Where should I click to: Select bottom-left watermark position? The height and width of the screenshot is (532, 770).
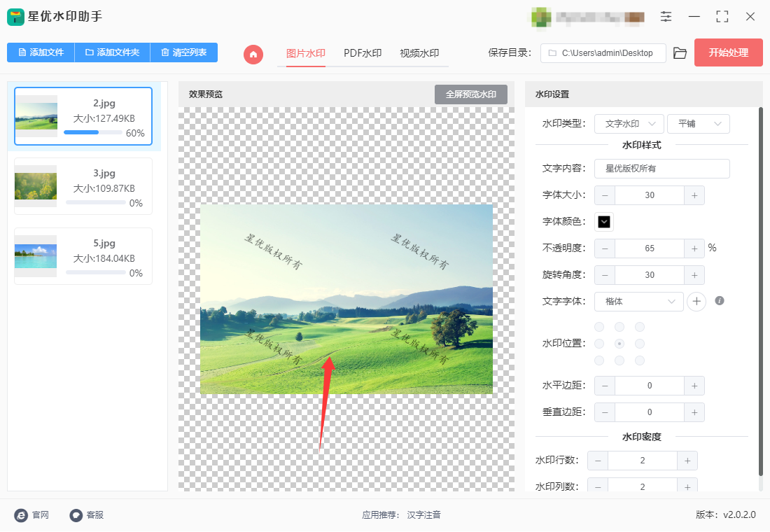(599, 360)
